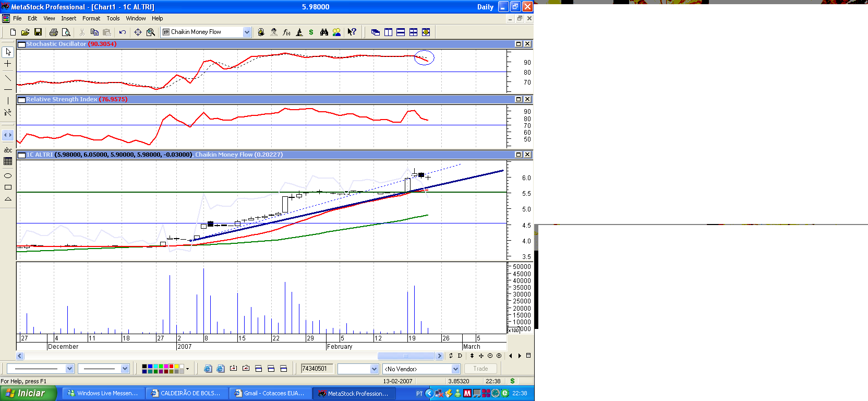Click the Print Preview toolbar icon
Screen dimensions: 868x401
click(66, 32)
